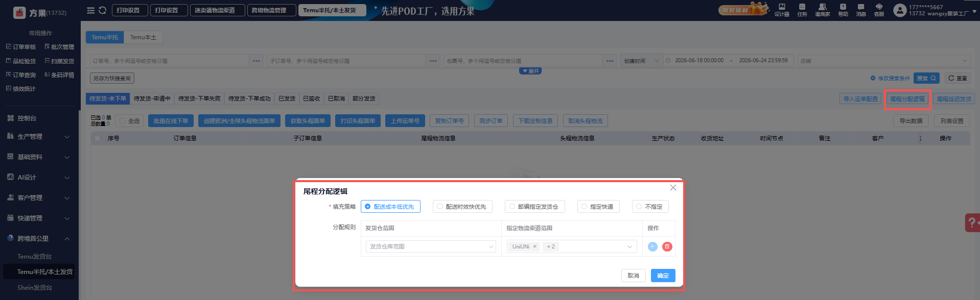Open the 发货仓库范围 dropdown
Image resolution: width=980 pixels, height=300 pixels.
tap(431, 246)
